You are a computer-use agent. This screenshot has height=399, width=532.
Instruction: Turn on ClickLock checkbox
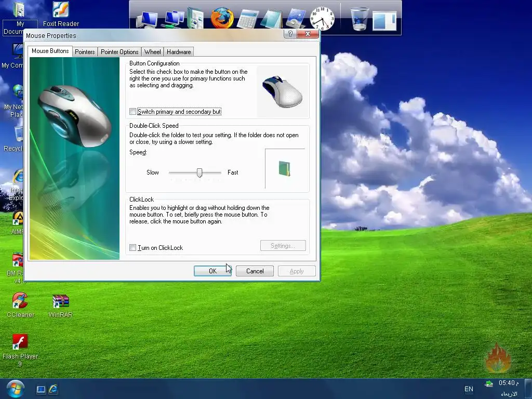[132, 248]
